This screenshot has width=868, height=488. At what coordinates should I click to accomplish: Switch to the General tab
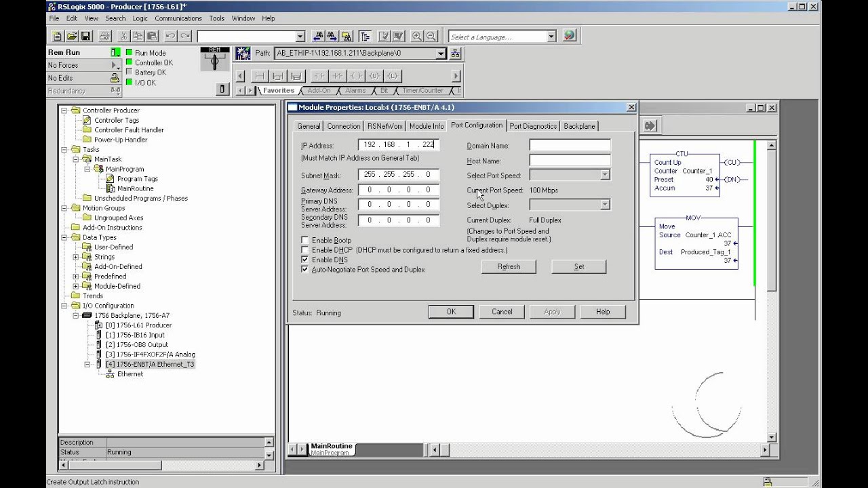pos(309,126)
